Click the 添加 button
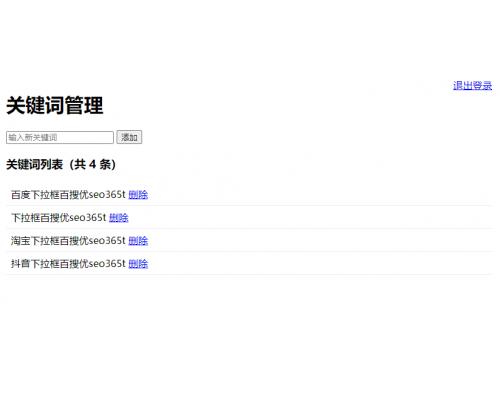Viewport: 500px width, 401px height. click(x=129, y=137)
